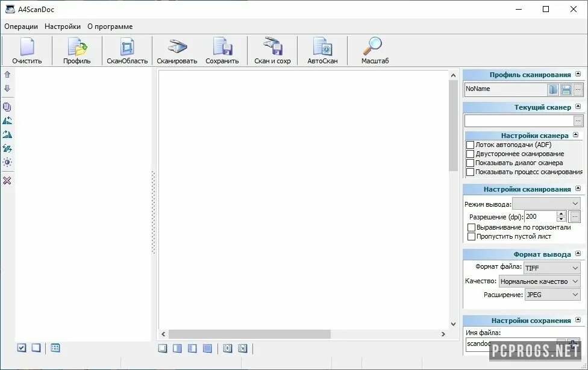588x370 pixels.
Task: Enable Выравнивание по горизонтали checkbox
Action: pos(471,227)
